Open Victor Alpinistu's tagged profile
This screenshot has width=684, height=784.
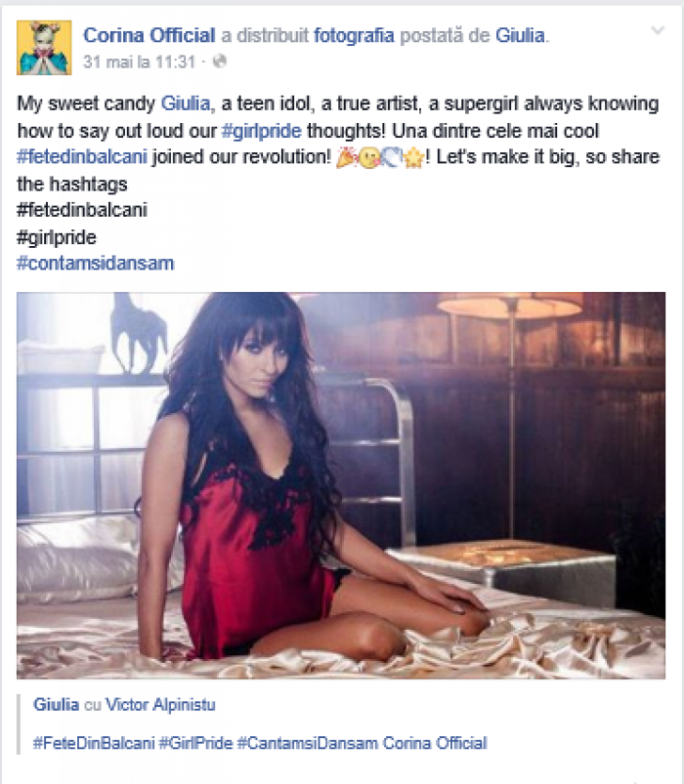tap(161, 704)
